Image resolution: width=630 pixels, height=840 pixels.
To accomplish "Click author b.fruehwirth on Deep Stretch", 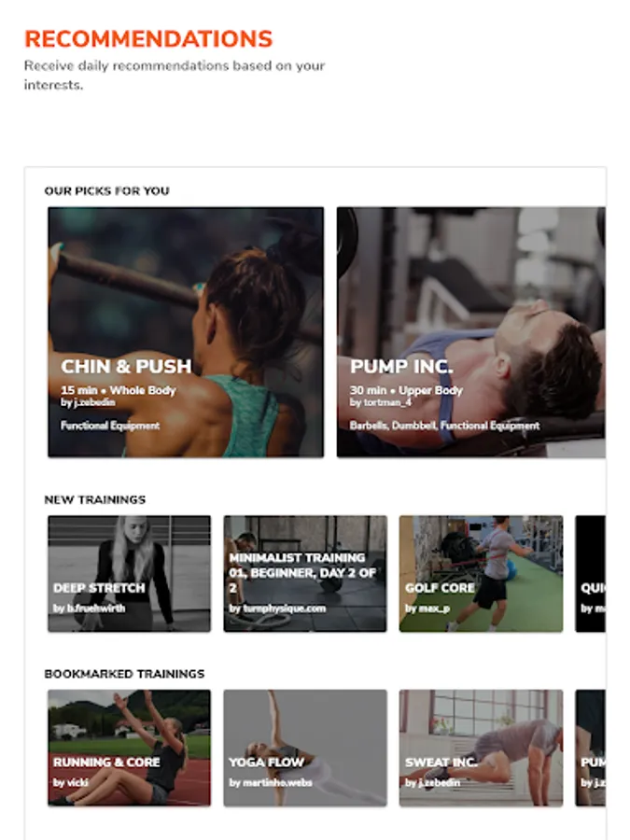I will tap(89, 609).
